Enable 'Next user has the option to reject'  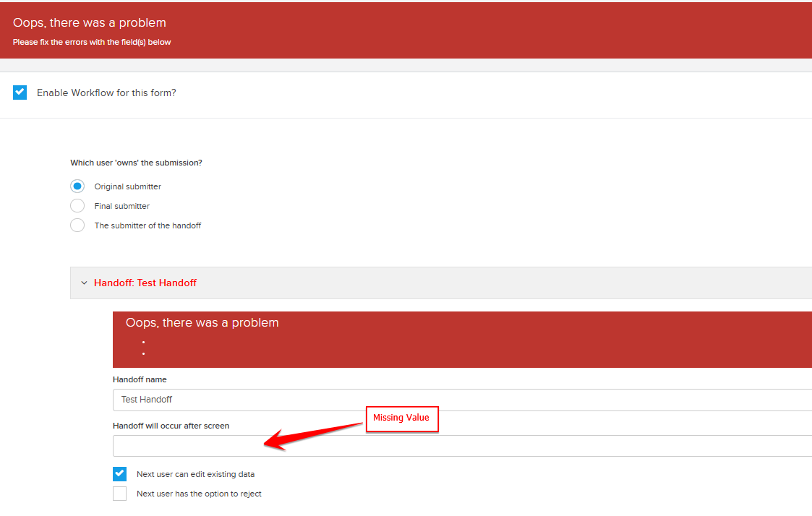point(120,494)
